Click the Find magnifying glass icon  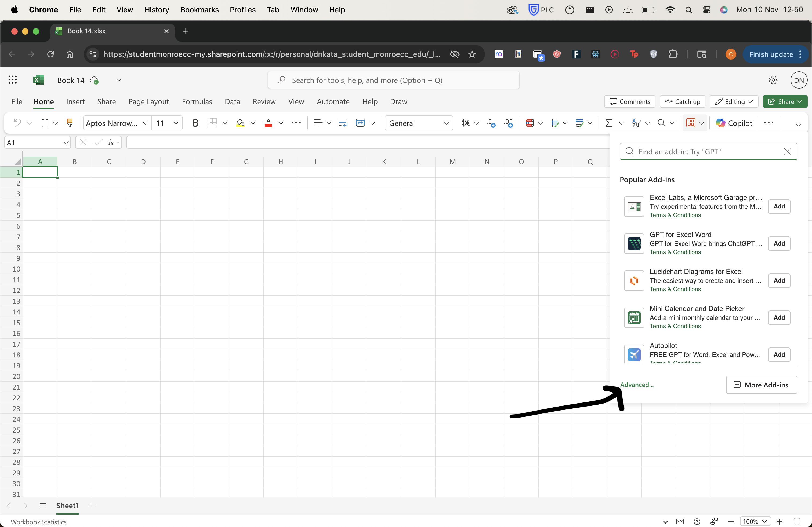662,123
